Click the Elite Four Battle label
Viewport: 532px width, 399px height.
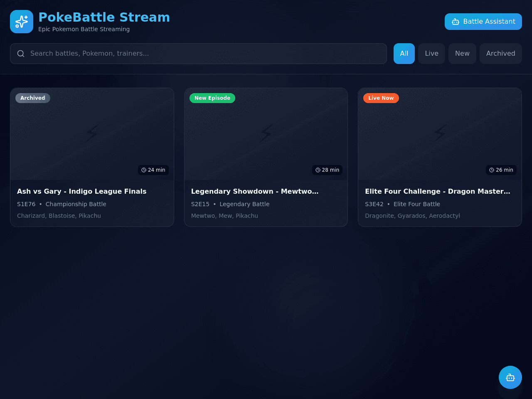(417, 204)
